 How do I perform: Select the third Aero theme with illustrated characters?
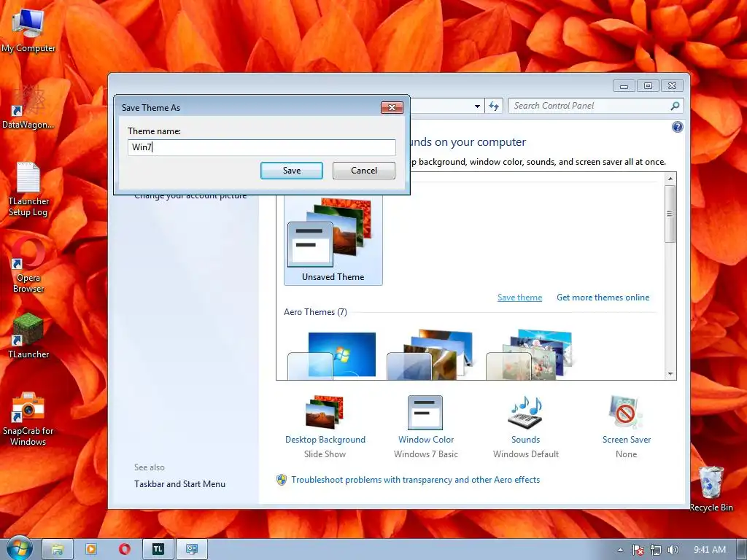[x=530, y=355]
